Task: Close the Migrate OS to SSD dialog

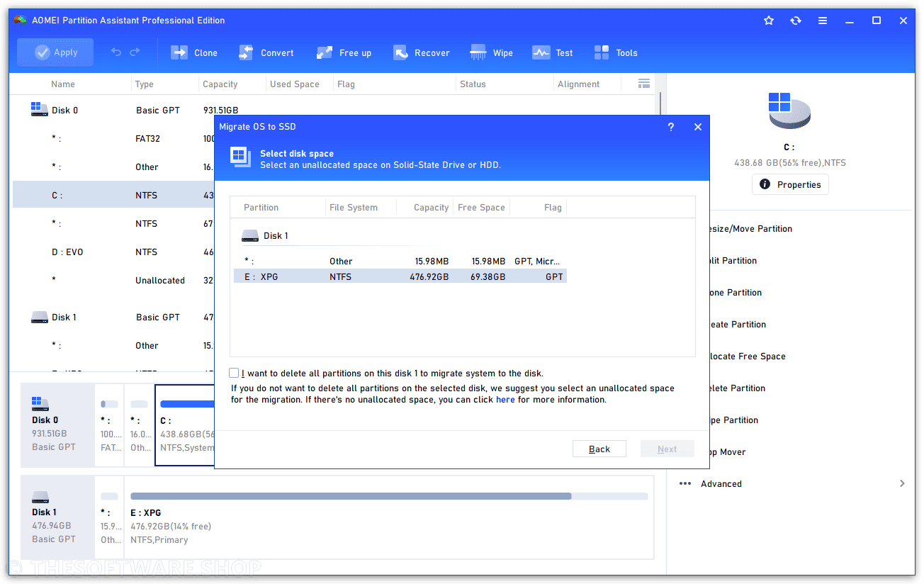Action: (x=698, y=127)
